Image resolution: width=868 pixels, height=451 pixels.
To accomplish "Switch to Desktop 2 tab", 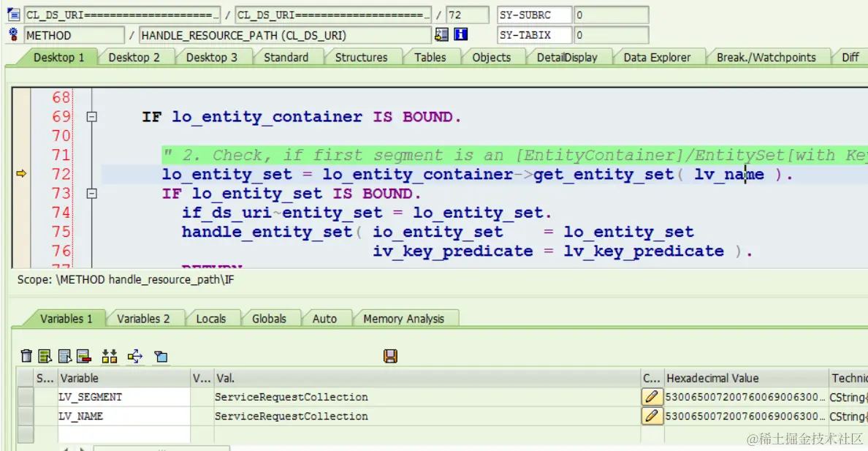I will [x=134, y=58].
